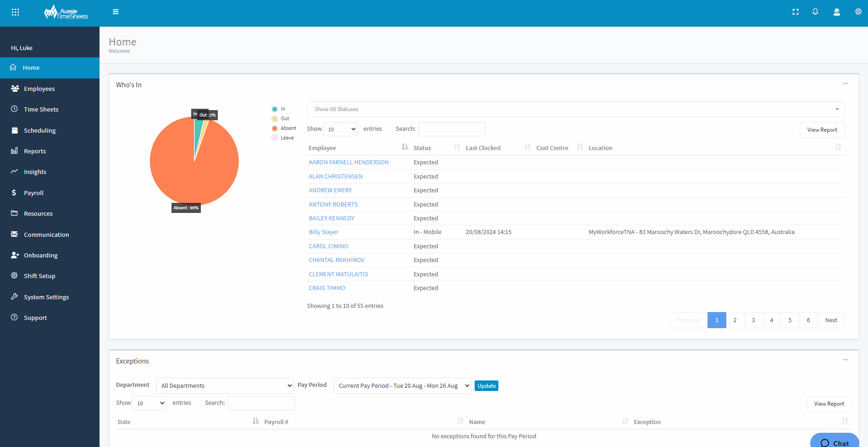The image size is (868, 447).
Task: Click the Update button for Exceptions
Action: click(x=486, y=386)
